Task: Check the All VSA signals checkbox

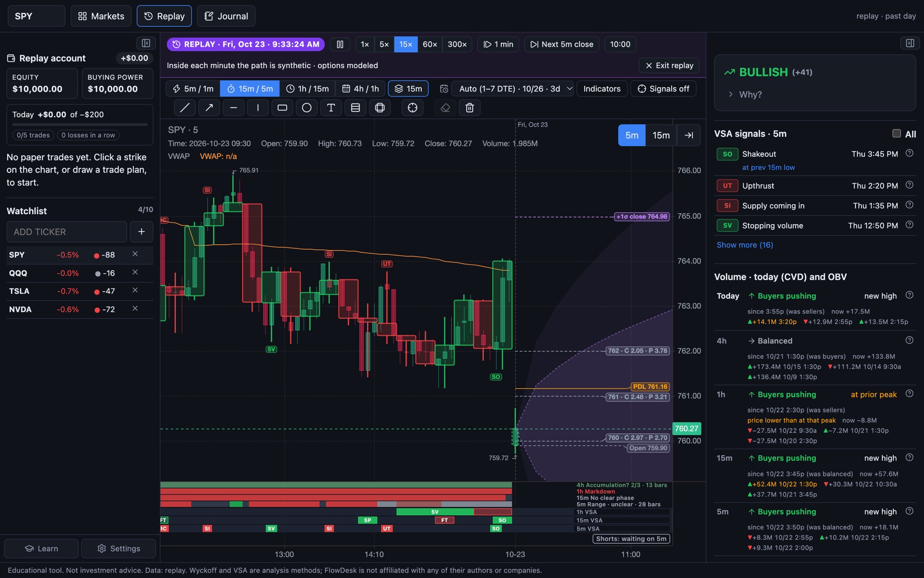Action: click(896, 134)
